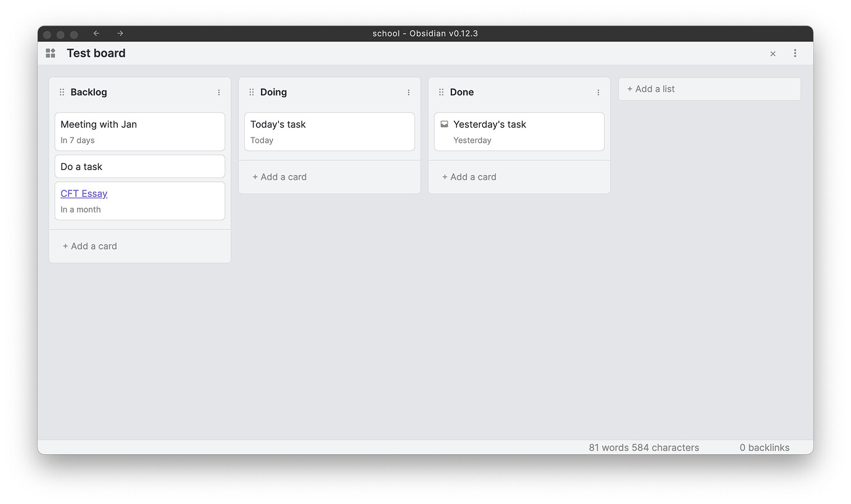Select the Meeting with Jan card

click(x=140, y=131)
